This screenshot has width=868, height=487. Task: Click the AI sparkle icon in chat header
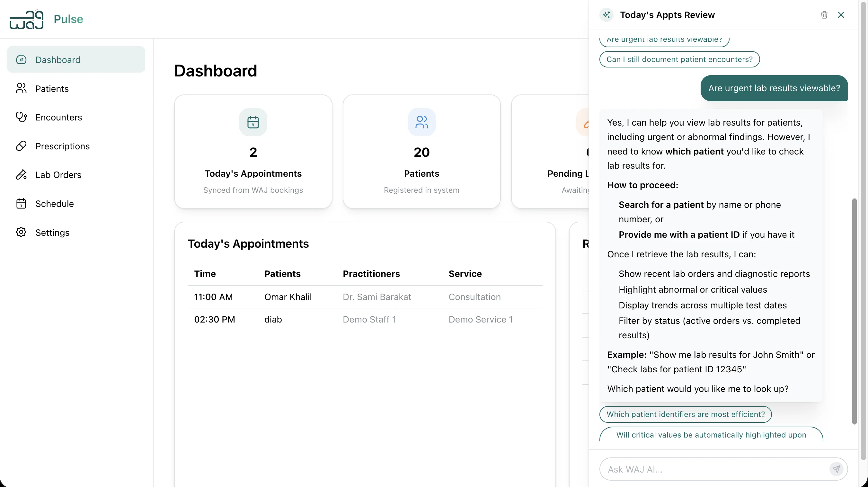606,14
